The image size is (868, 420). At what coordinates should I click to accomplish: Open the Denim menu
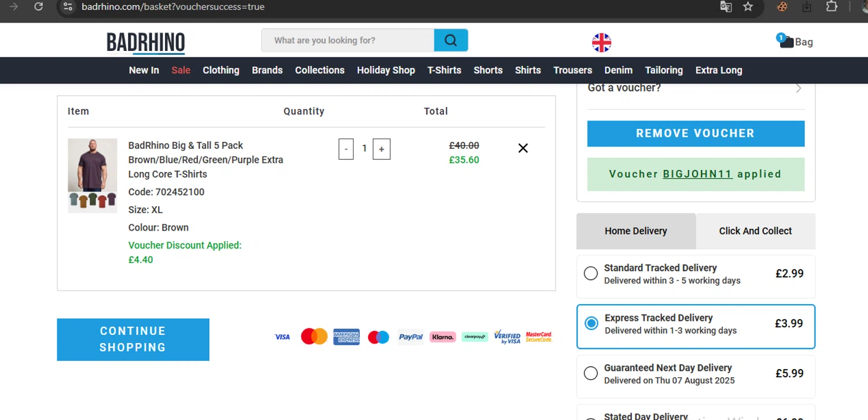(x=619, y=70)
